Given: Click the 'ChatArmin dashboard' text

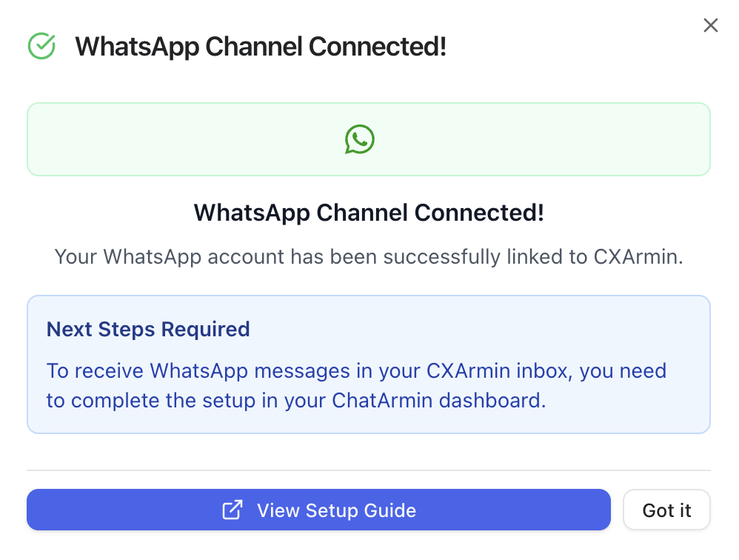Looking at the screenshot, I should click(438, 401).
